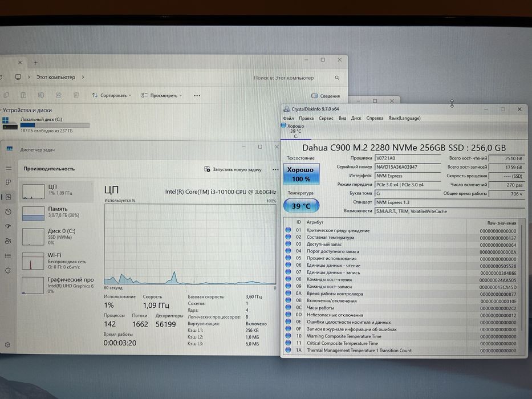Open Task Manager settings gear
This screenshot has height=399, width=532.
point(8,345)
